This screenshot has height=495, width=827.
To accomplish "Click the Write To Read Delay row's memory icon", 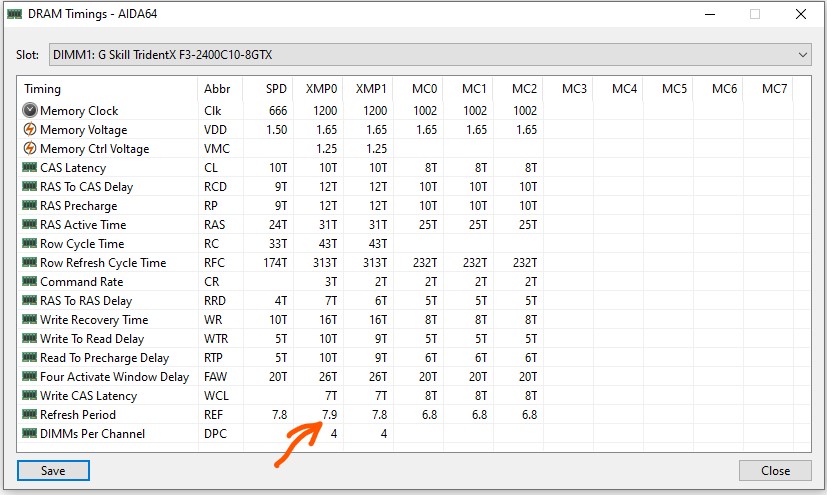I will [x=30, y=338].
